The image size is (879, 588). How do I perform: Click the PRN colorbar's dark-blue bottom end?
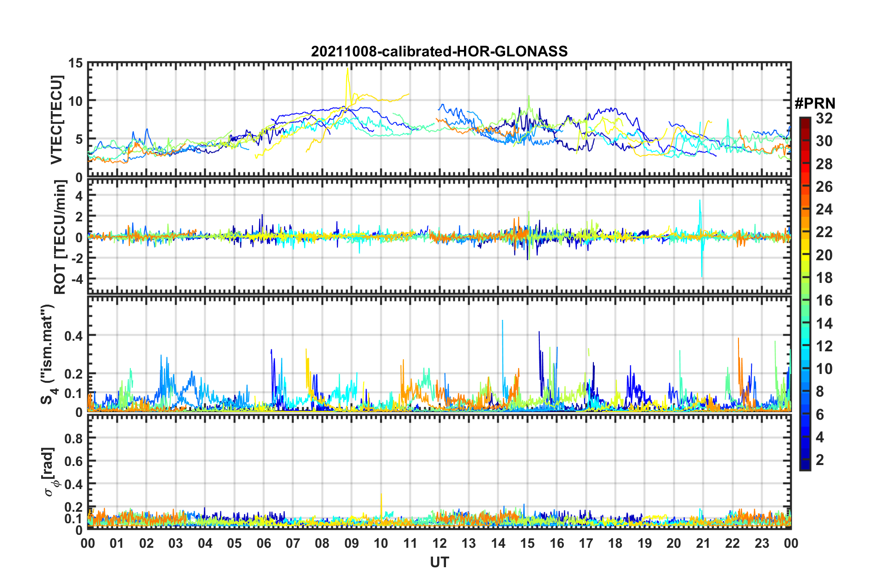(805, 467)
